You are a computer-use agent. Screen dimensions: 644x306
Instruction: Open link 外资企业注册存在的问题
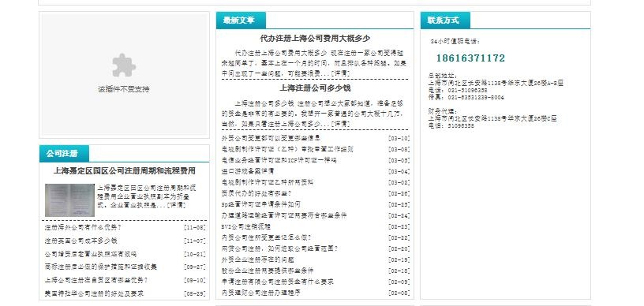pos(257,259)
